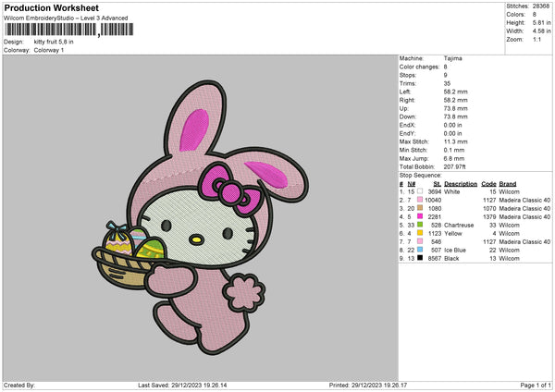Click the 'Ice Blue' description text

tap(455, 251)
